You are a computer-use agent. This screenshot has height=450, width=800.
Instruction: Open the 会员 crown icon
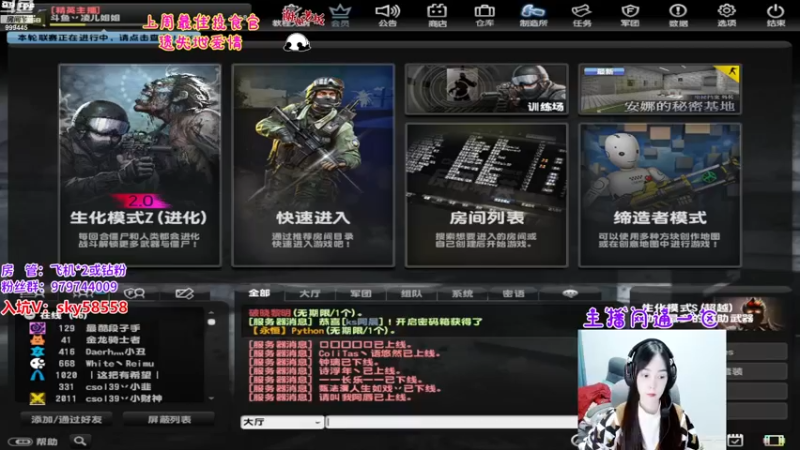340,15
